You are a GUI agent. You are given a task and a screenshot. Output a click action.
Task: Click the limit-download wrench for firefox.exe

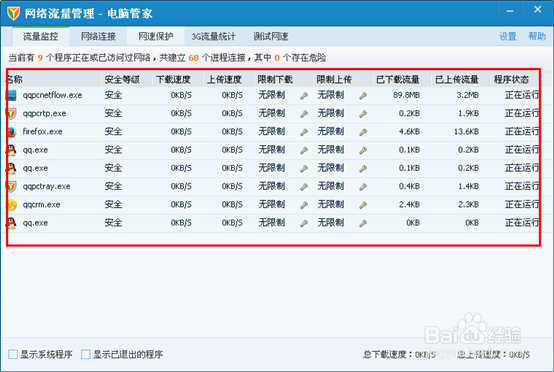[x=304, y=132]
